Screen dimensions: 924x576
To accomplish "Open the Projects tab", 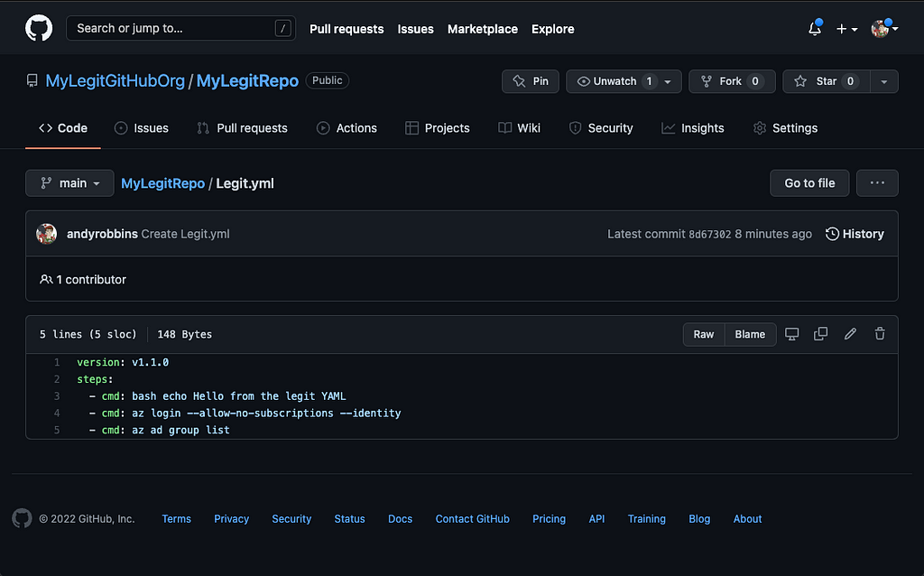I will point(438,128).
